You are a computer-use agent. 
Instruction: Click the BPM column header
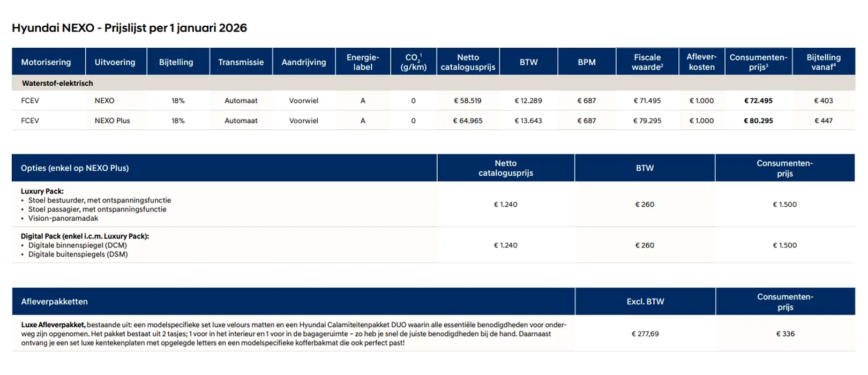point(587,62)
